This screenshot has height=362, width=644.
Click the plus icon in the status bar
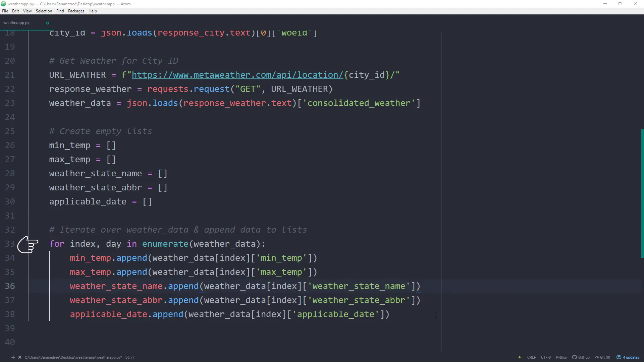pos(13,357)
